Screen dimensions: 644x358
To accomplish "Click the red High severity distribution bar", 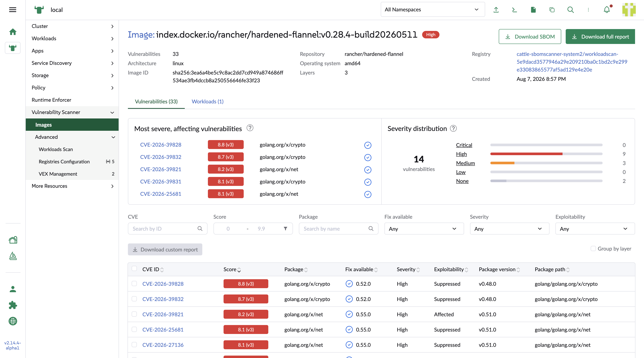I will 526,154.
